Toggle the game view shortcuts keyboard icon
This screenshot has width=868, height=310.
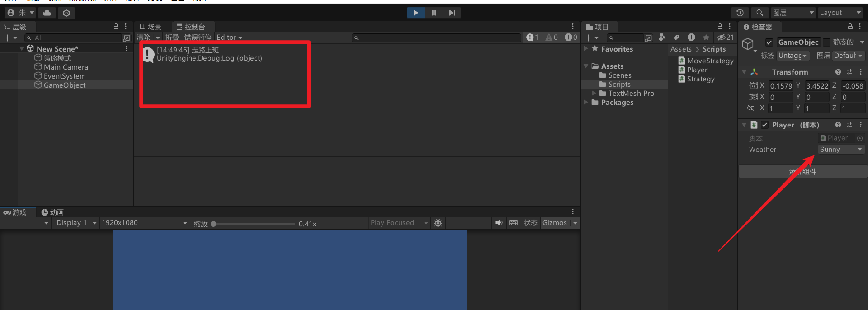(x=514, y=223)
